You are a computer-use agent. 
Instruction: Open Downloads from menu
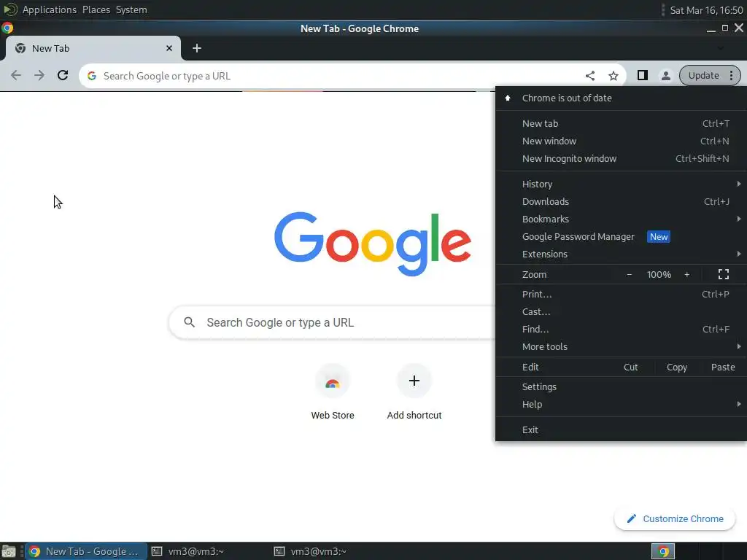pos(622,201)
